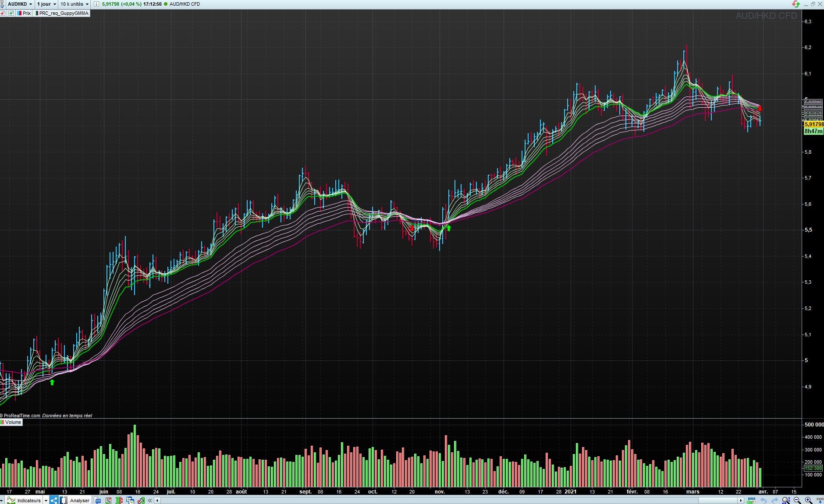Open the AUDHKD symbol dropdown
824x504 pixels.
20,4
